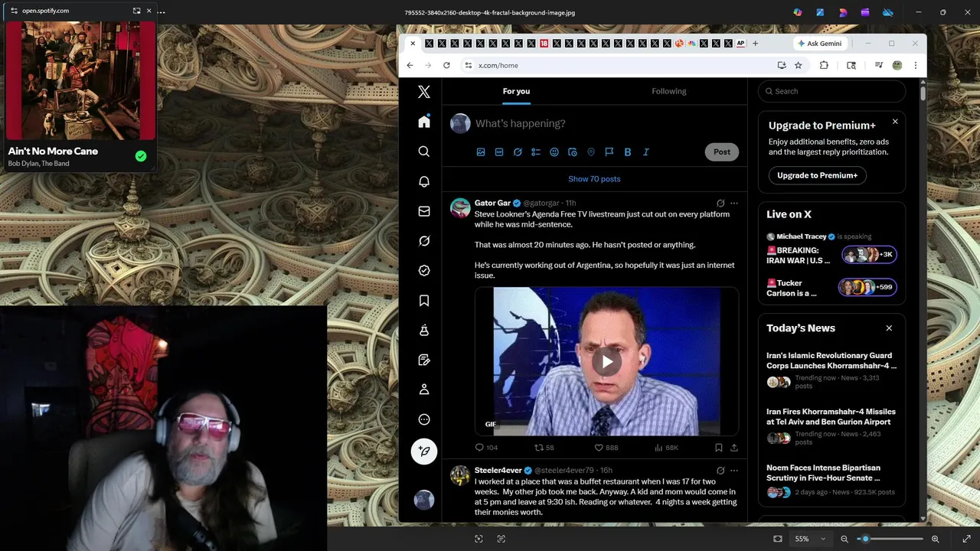Toggle saved check on Ain't No More Cane

pyautogui.click(x=141, y=156)
